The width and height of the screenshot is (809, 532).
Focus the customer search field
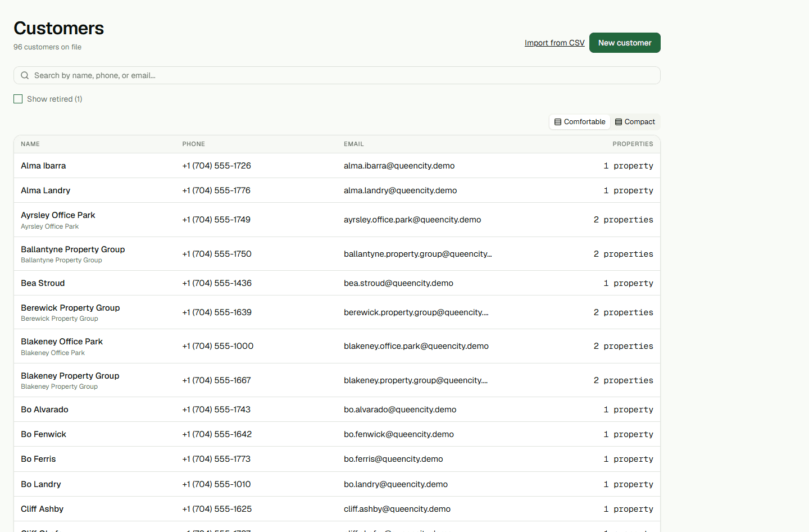coord(337,75)
